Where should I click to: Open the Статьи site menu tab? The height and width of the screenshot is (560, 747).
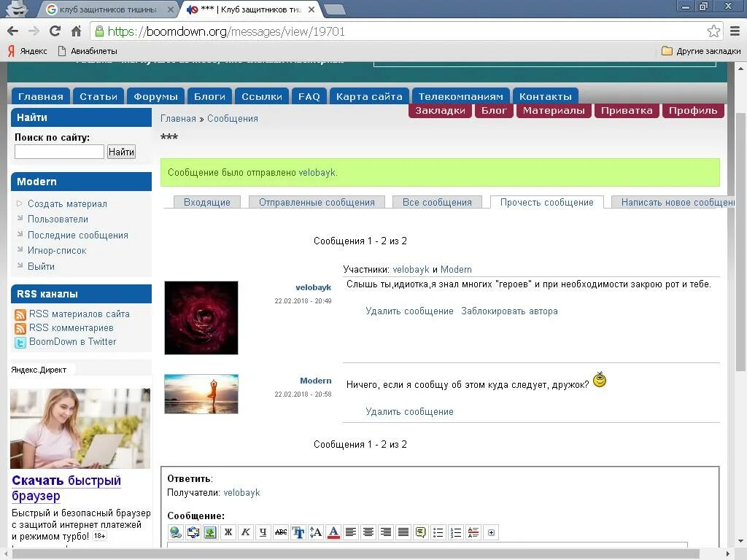(98, 97)
